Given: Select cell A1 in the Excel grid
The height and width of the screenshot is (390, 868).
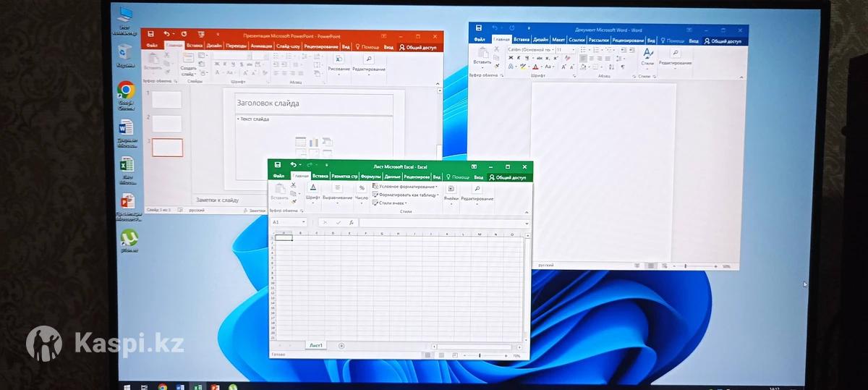Looking at the screenshot, I should [284, 238].
